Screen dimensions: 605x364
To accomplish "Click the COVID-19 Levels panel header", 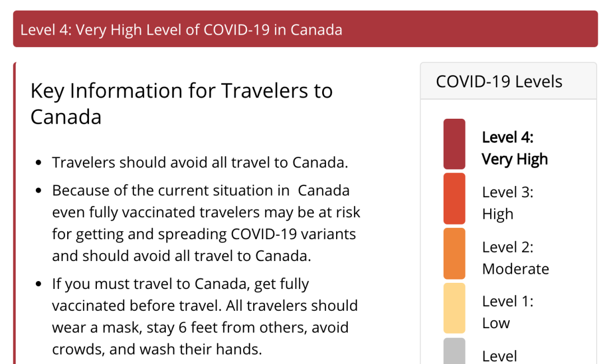I will (x=509, y=81).
